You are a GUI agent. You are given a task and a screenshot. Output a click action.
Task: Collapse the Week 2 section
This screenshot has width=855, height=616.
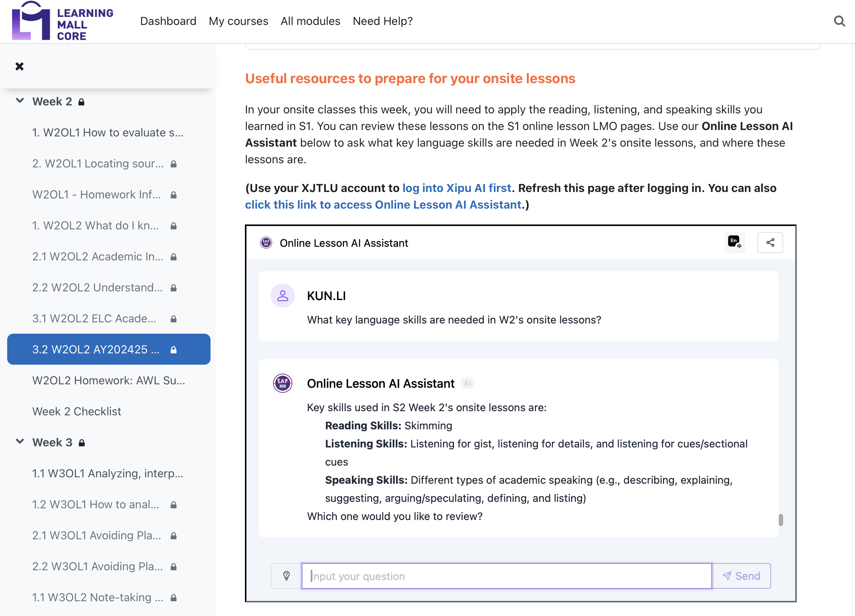[20, 101]
